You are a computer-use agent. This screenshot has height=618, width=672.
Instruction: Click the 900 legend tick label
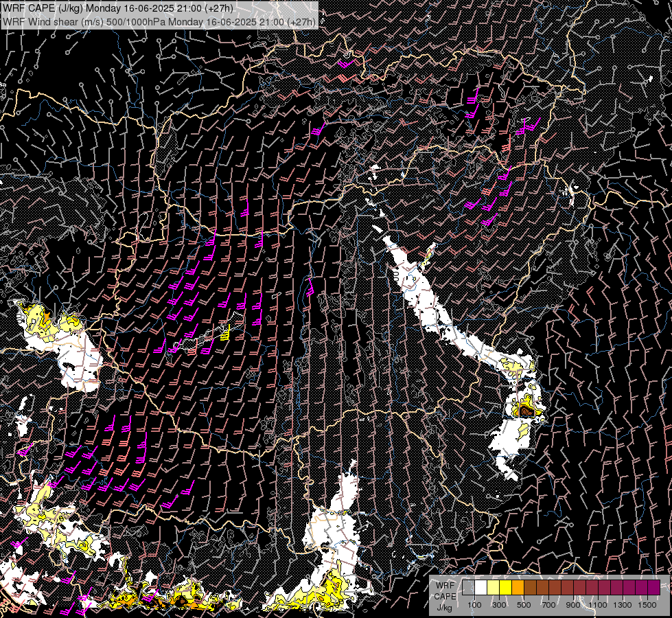(x=573, y=605)
